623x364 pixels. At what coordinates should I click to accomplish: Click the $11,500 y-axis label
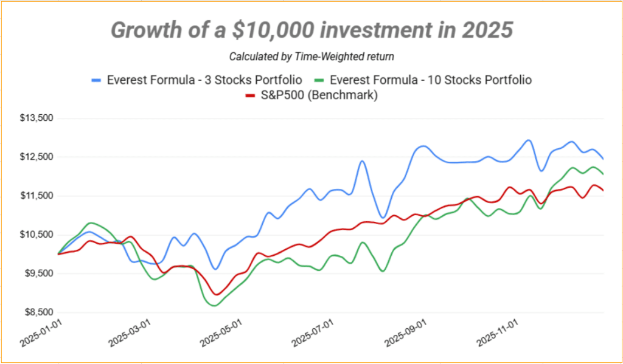[x=36, y=196]
